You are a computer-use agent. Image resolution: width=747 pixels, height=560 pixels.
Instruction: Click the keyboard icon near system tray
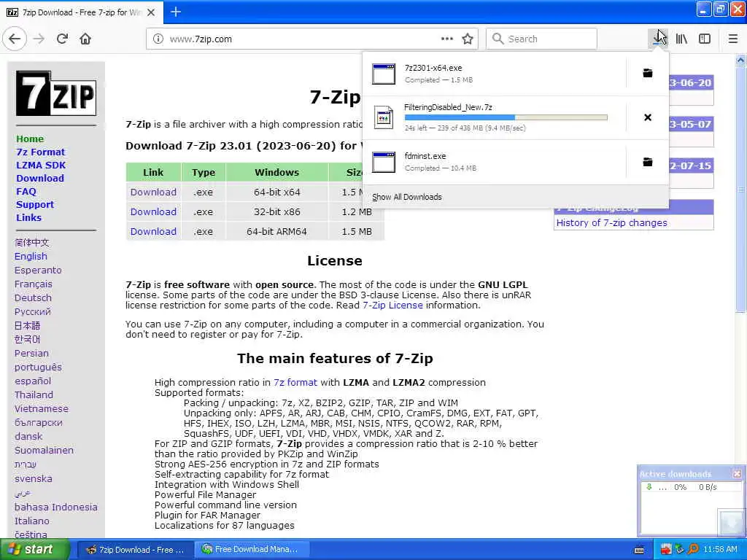pos(640,550)
